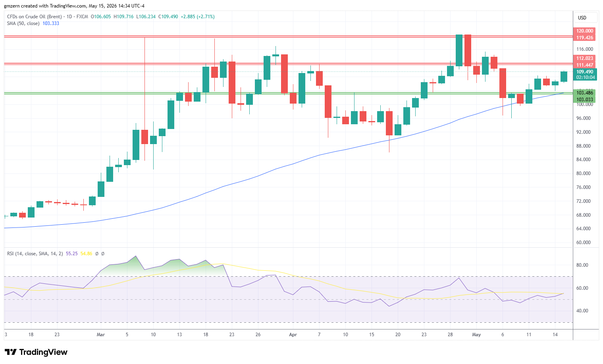The width and height of the screenshot is (603, 364).
Task: Click 40.00 on the RSI scale
Action: point(582,311)
